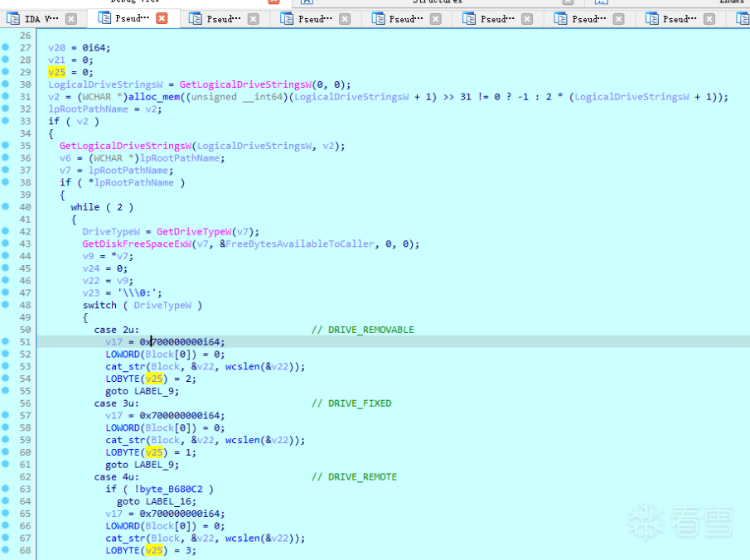The image size is (750, 560).
Task: Click LOBYTE macro on line 54
Action: [x=123, y=379]
